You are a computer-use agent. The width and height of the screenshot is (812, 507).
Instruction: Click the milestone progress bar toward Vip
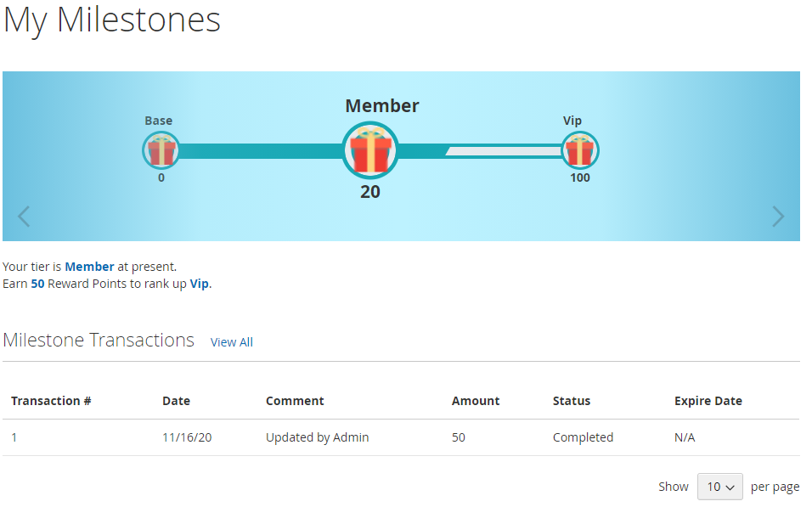pyautogui.click(x=501, y=151)
